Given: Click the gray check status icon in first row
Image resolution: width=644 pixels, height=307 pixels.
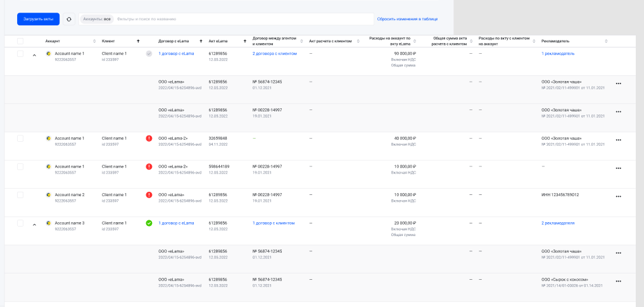Looking at the screenshot, I should (149, 54).
